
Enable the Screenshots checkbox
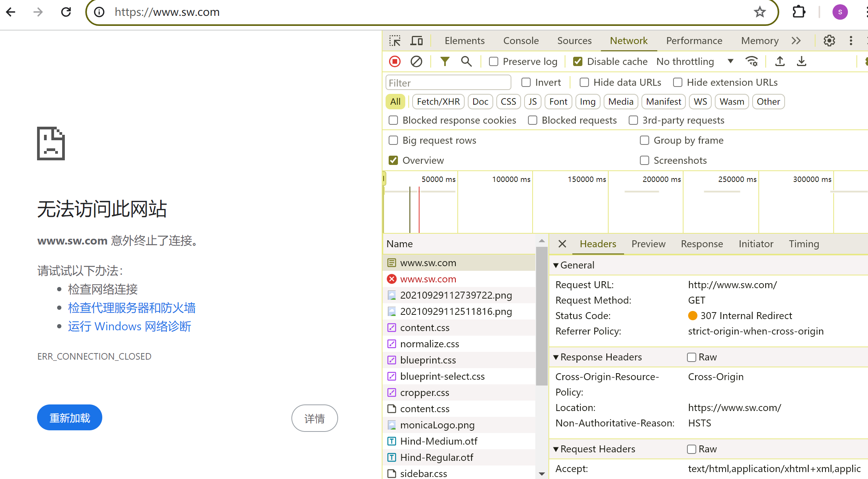(x=644, y=160)
